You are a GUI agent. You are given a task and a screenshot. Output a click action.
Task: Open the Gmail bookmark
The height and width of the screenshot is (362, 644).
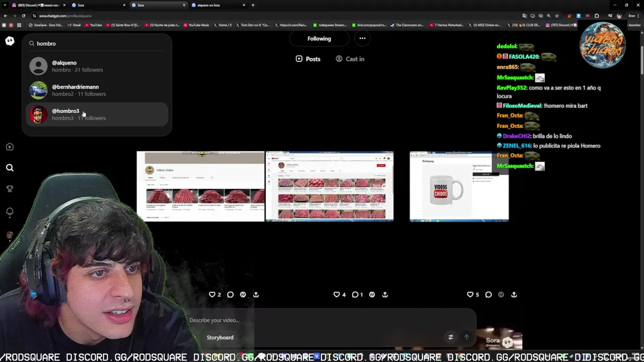74,25
